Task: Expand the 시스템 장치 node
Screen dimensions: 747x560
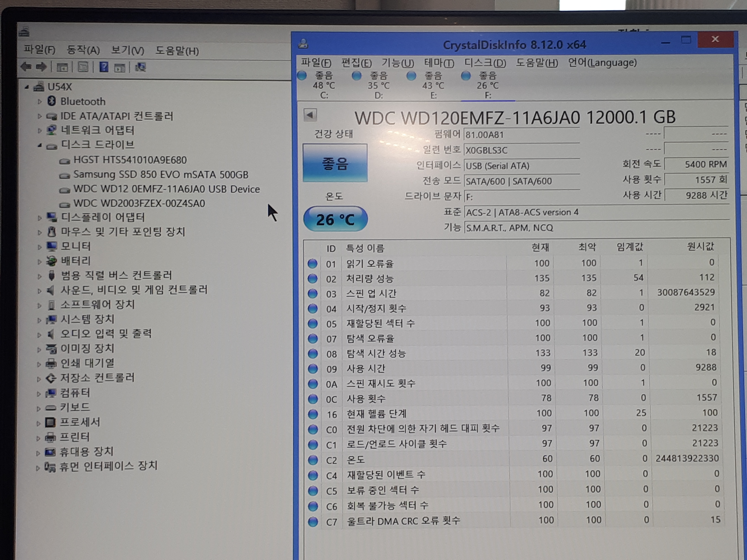Action: (39, 320)
